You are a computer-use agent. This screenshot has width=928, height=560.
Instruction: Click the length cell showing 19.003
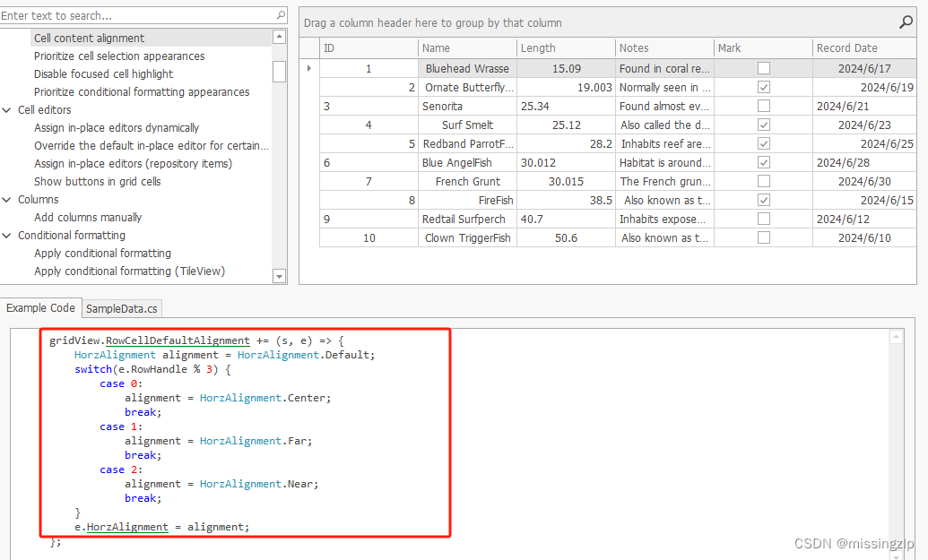[567, 88]
